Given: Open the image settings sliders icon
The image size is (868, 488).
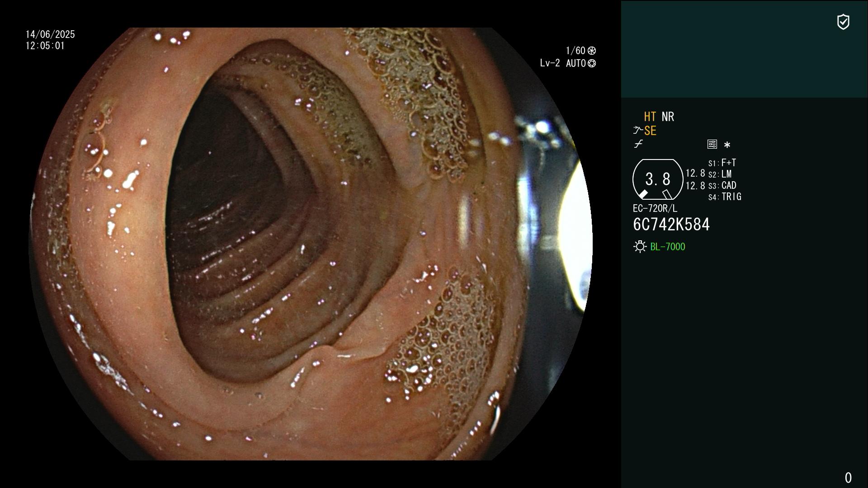Looking at the screenshot, I should point(712,144).
